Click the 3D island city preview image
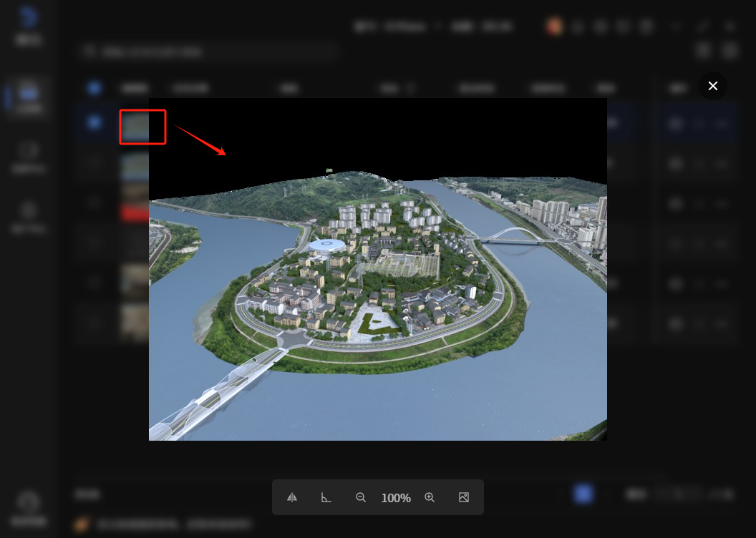Image resolution: width=756 pixels, height=538 pixels. pyautogui.click(x=377, y=286)
